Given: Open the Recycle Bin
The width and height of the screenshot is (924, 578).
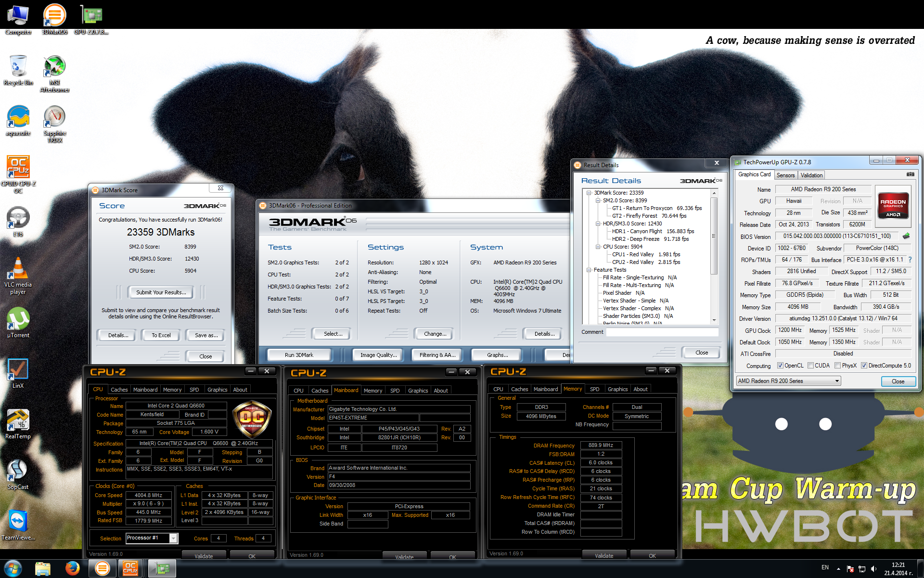Looking at the screenshot, I should pos(18,70).
